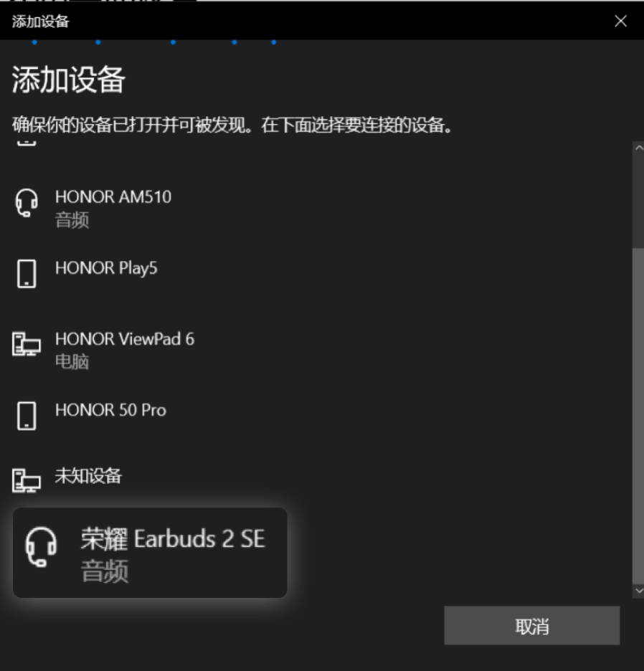Choose HONOR Play5 from the device list
The height and width of the screenshot is (671, 644).
tap(106, 268)
